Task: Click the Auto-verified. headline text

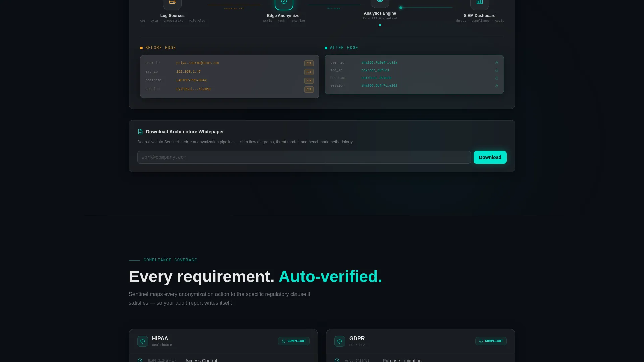Action: [x=330, y=277]
